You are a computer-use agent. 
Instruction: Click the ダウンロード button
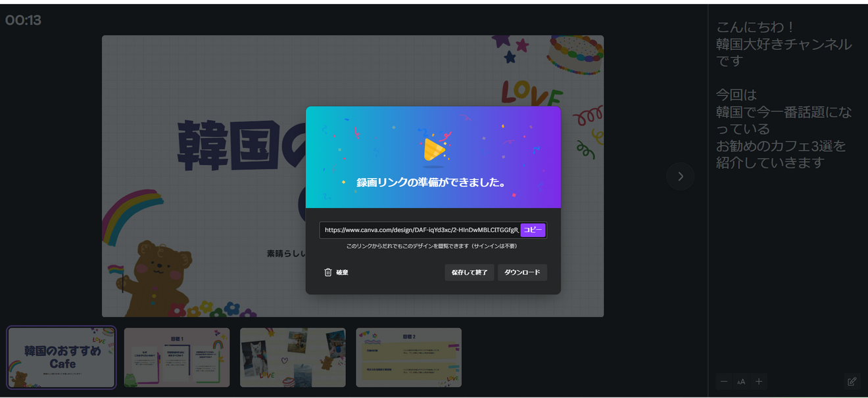click(x=522, y=272)
